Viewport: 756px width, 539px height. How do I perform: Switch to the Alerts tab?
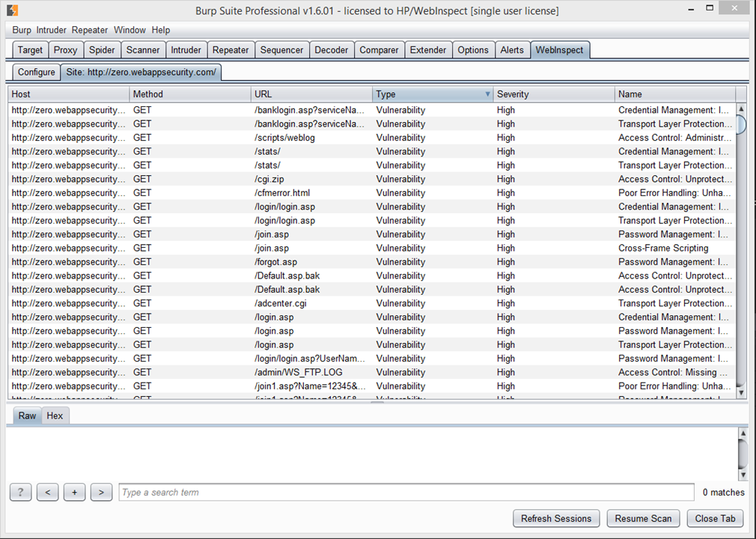pos(512,50)
